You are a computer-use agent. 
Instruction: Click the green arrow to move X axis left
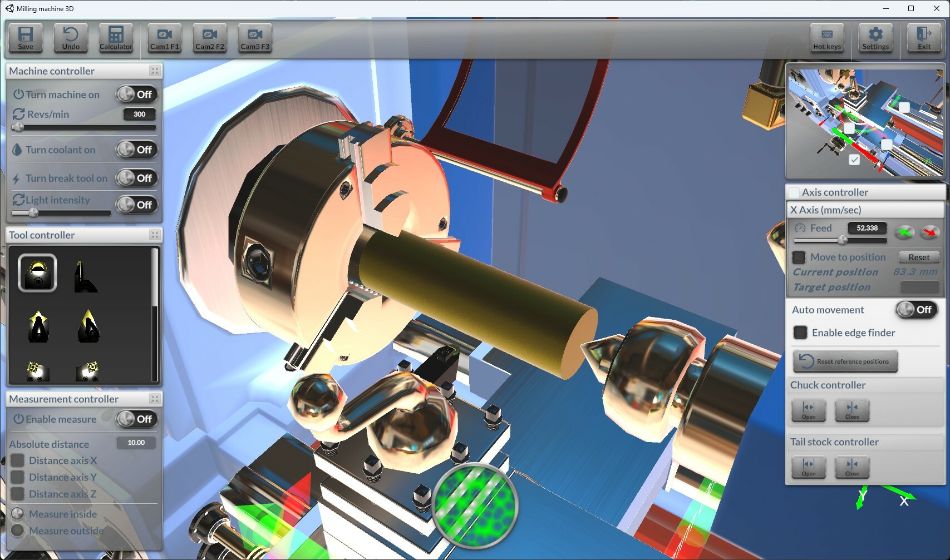point(904,232)
